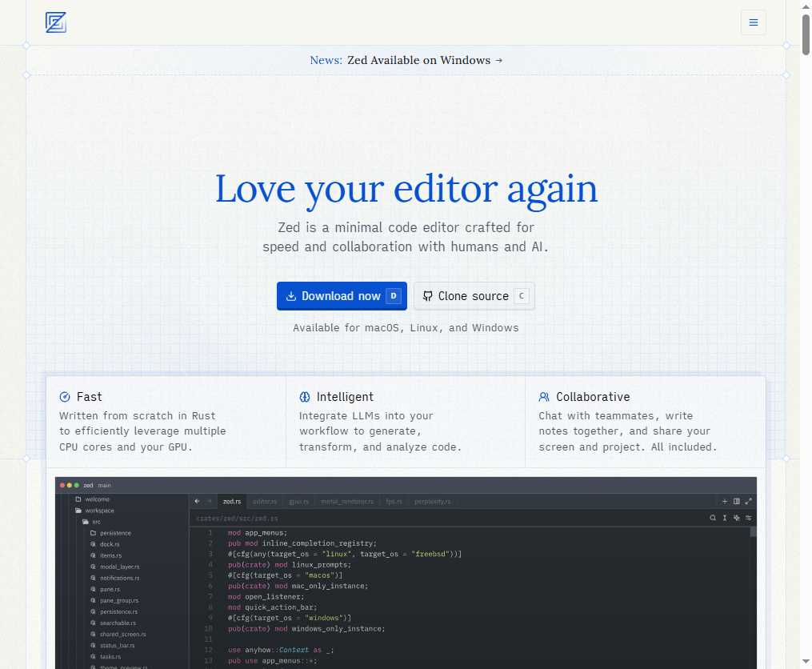
Task: Click the Intelligent brain icon
Action: pos(305,397)
